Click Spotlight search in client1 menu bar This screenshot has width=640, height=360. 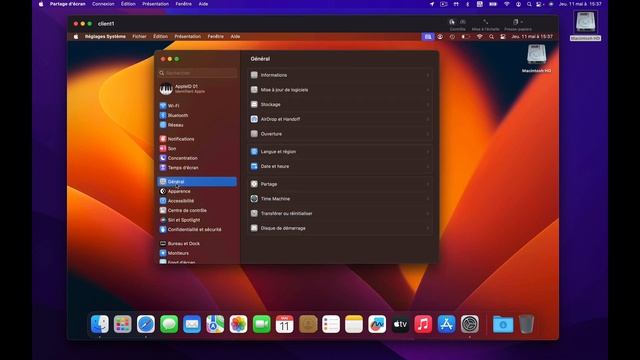(x=491, y=37)
